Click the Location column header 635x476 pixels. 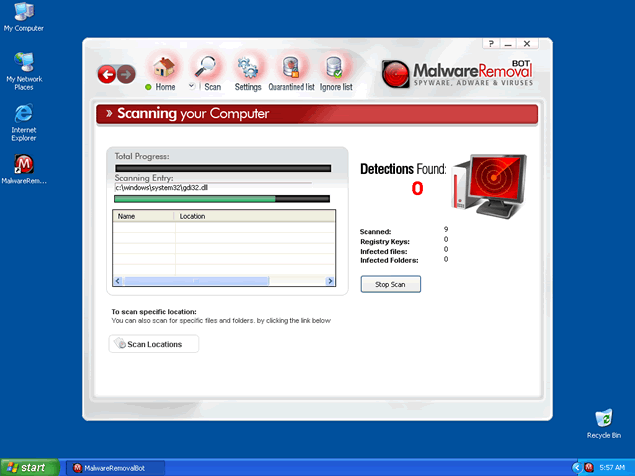250,216
